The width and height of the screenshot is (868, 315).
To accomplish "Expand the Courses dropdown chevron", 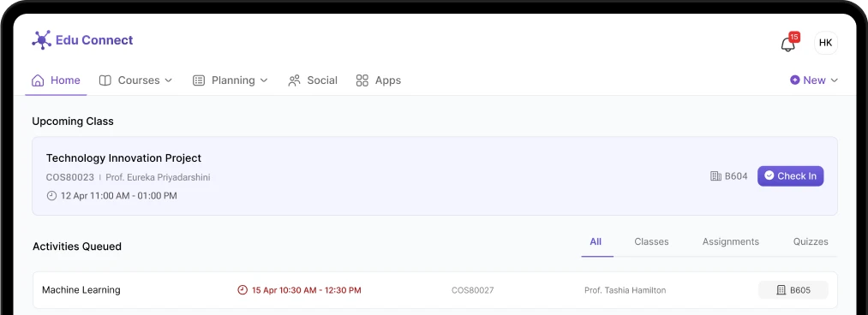I will point(168,80).
